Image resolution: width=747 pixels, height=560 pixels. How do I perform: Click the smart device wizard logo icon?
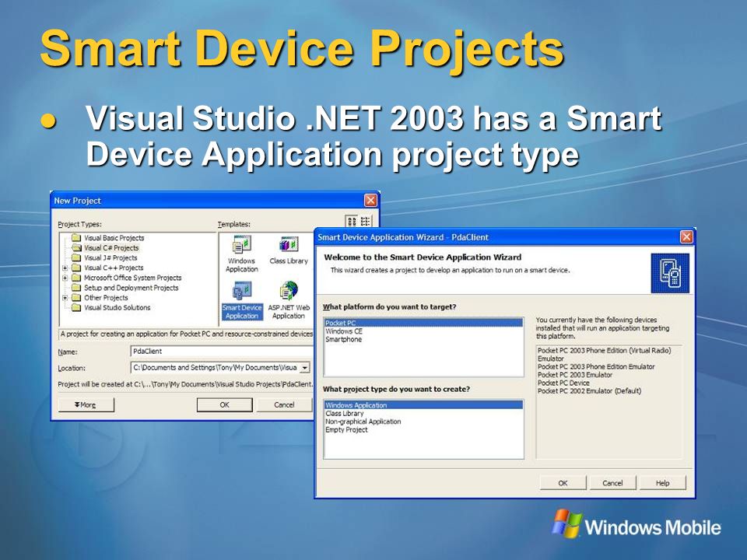(x=670, y=273)
